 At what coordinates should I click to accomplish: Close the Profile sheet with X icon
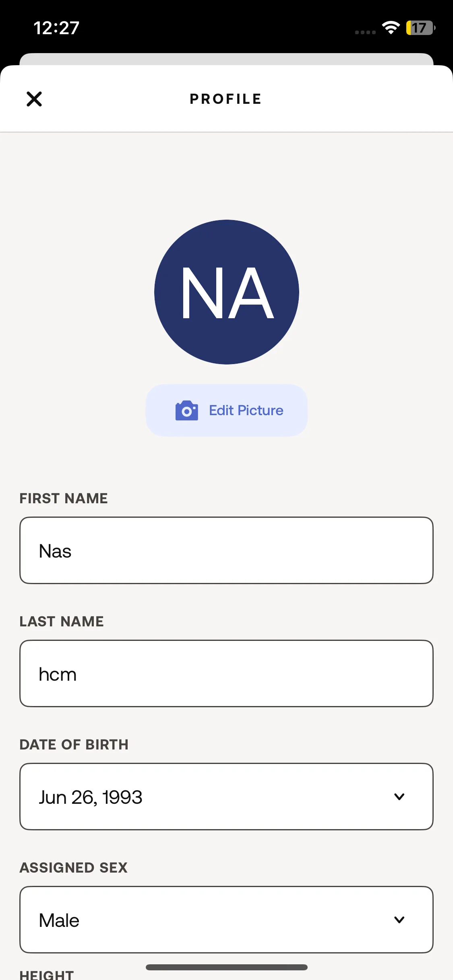click(x=34, y=99)
